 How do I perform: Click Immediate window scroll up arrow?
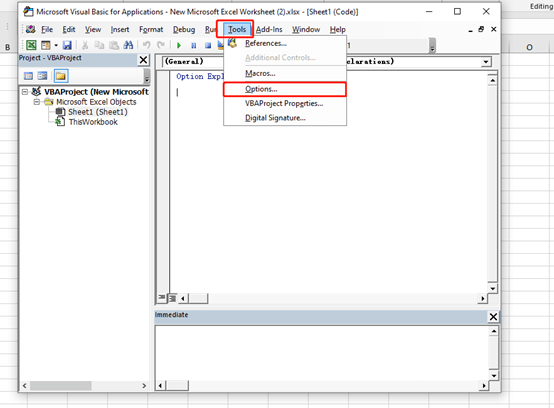tap(494, 331)
